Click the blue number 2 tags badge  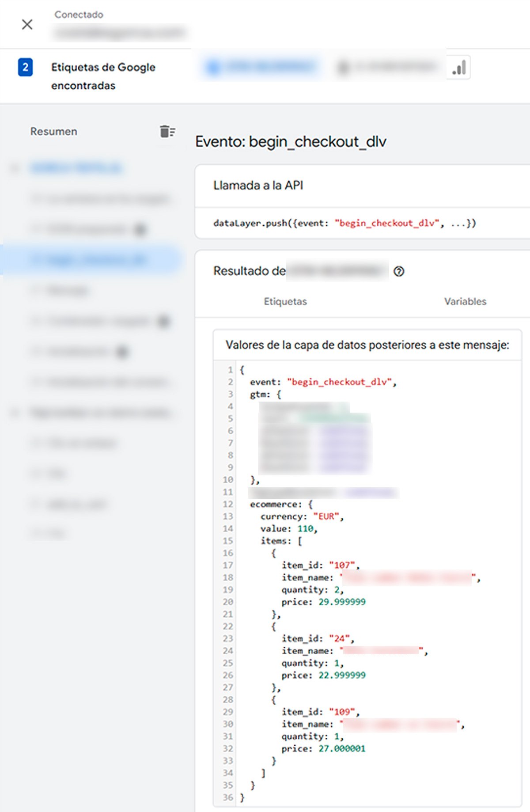[x=25, y=68]
